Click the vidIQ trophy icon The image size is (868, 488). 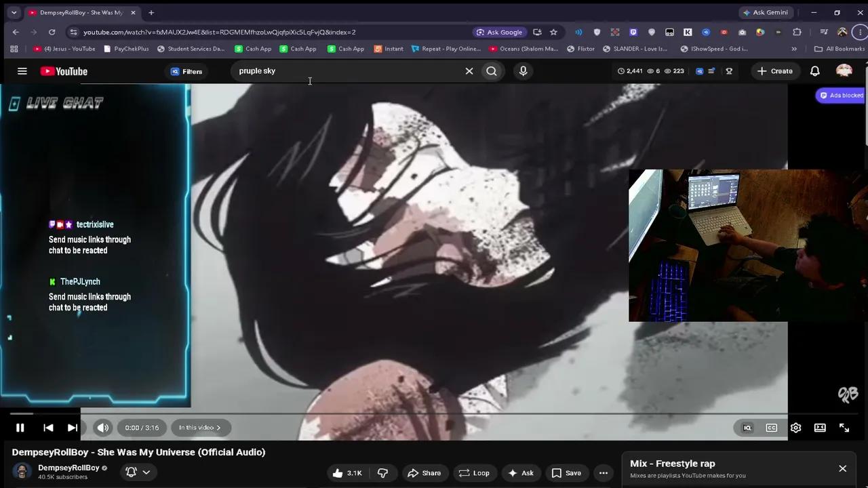[729, 71]
